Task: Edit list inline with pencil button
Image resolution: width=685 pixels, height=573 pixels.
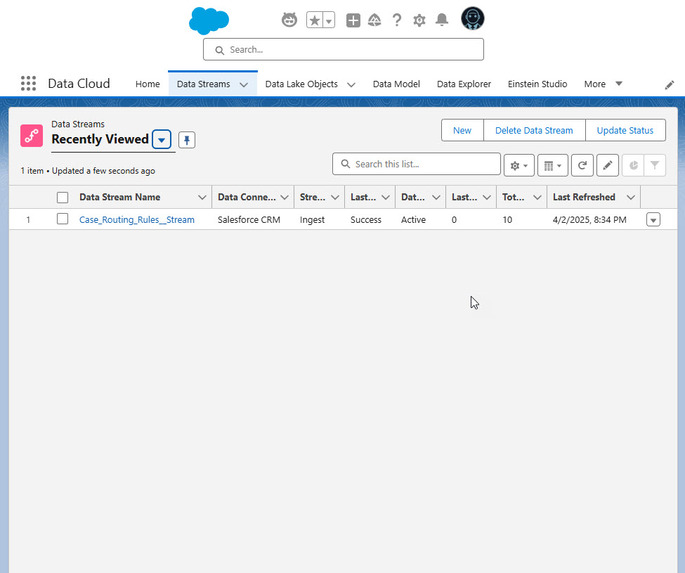Action: click(x=607, y=165)
